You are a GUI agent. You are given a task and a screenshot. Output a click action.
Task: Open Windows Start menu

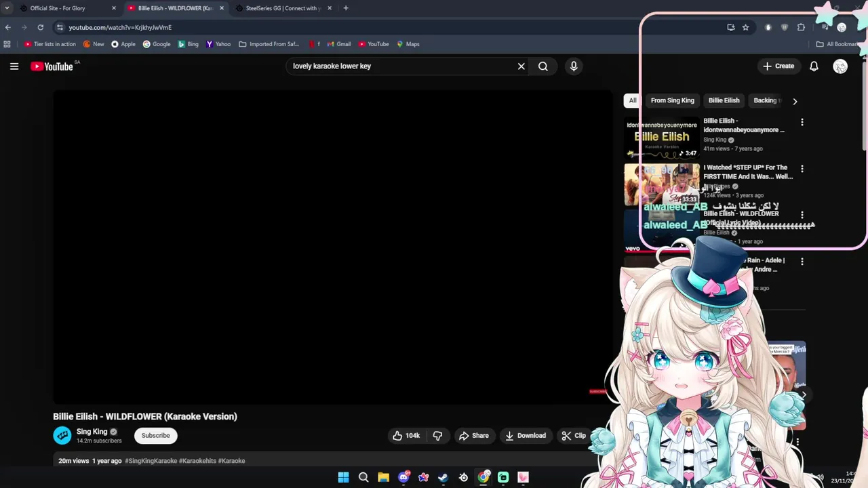click(x=343, y=477)
